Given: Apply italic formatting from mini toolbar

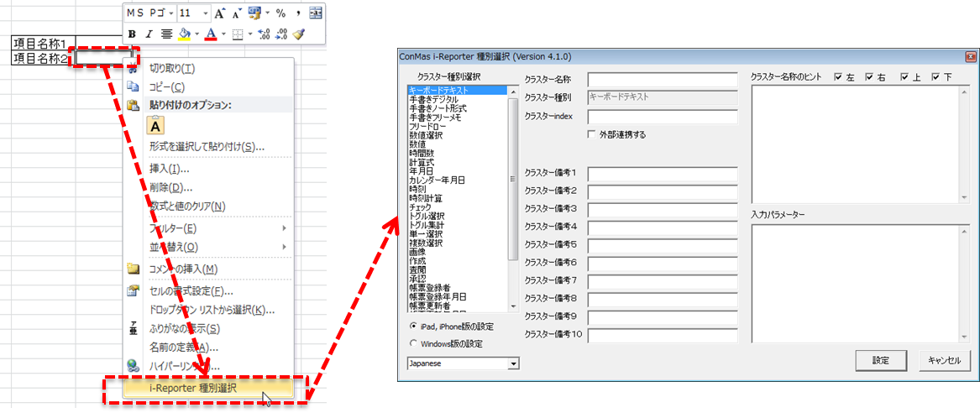Looking at the screenshot, I should pos(149,34).
